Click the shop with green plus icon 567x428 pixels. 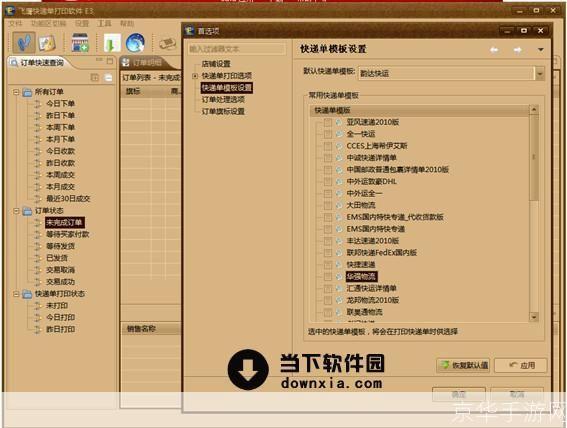tap(80, 43)
